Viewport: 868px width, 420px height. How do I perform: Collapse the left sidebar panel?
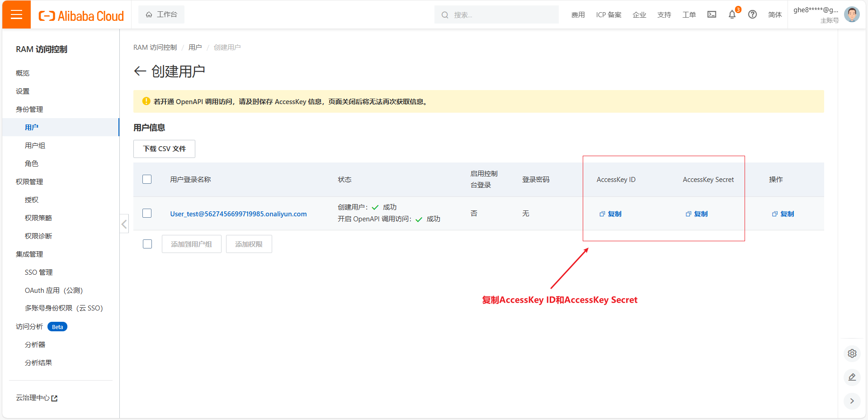[x=124, y=224]
